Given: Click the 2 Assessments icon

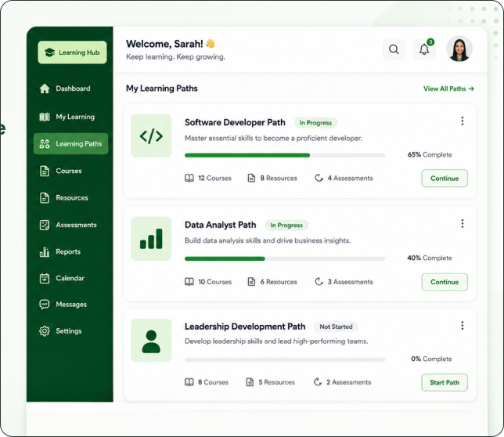Looking at the screenshot, I should (x=318, y=382).
